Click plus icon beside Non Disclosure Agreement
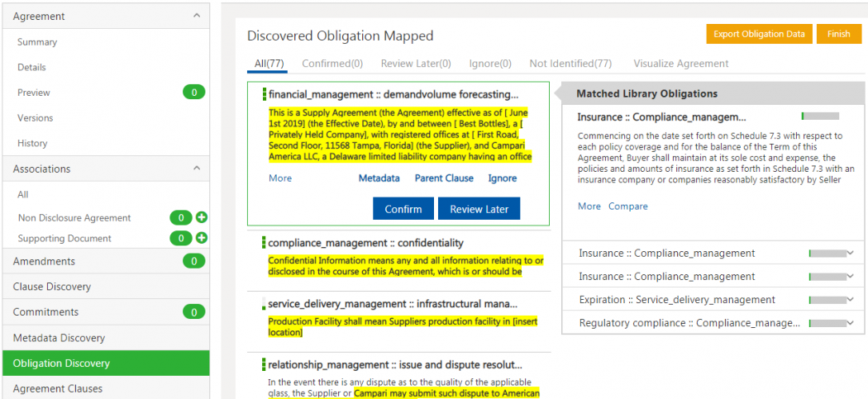868x399 pixels. pos(202,218)
